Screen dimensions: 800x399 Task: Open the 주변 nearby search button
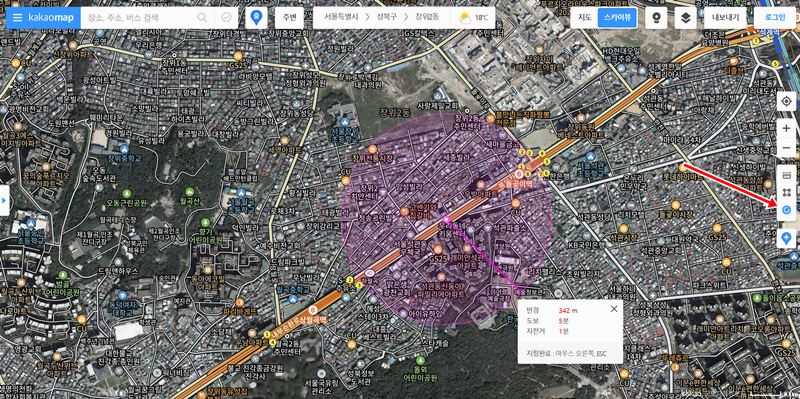(289, 18)
